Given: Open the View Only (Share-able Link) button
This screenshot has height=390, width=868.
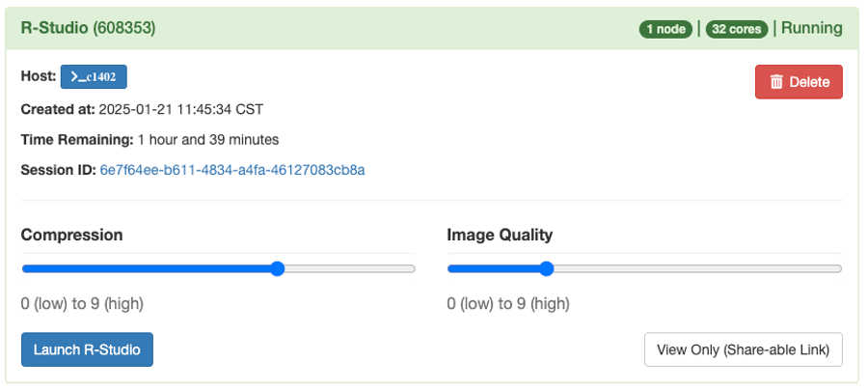Looking at the screenshot, I should pyautogui.click(x=744, y=349).
